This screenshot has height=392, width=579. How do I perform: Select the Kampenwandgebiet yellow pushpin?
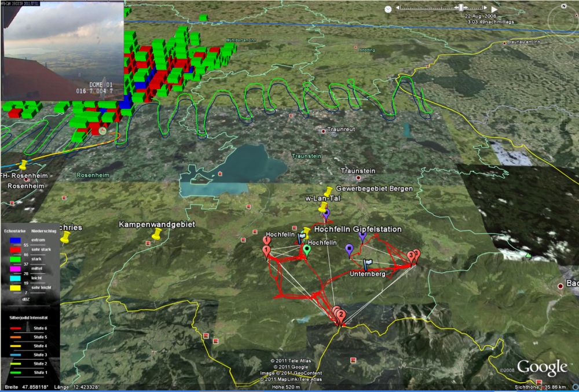pyautogui.click(x=155, y=233)
